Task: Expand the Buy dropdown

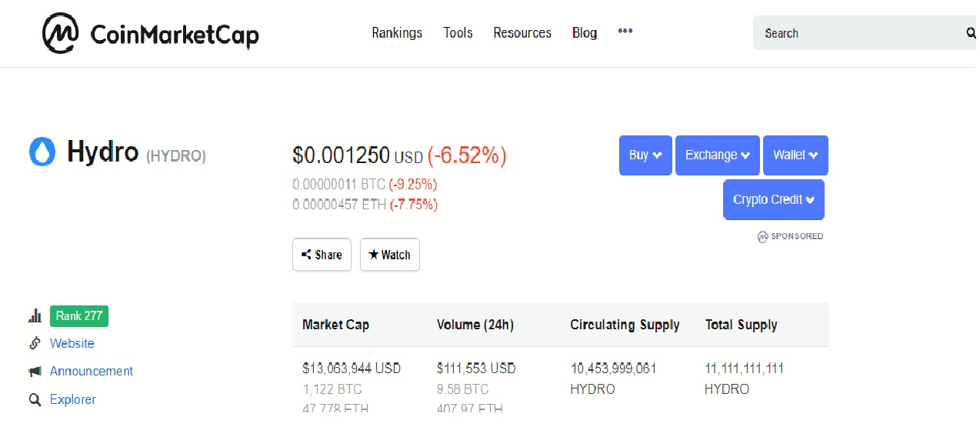Action: coord(645,155)
